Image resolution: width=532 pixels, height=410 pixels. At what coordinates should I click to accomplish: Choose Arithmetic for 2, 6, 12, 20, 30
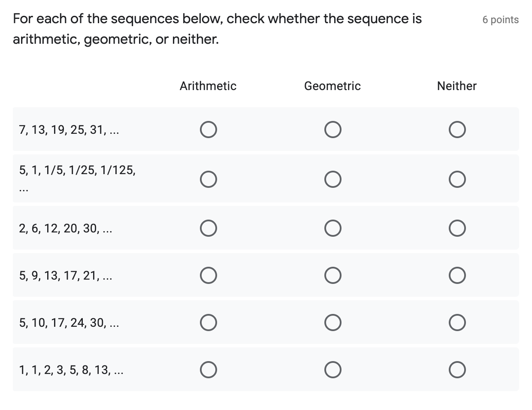(208, 228)
